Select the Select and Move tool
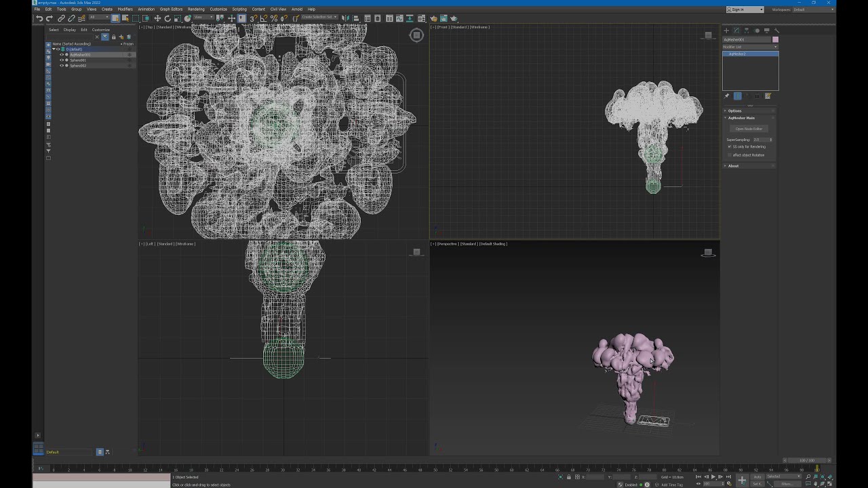 [157, 18]
